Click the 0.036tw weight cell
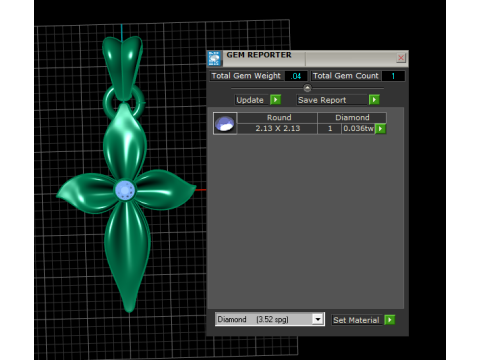Viewport: 480px width, 360px height. [x=358, y=129]
